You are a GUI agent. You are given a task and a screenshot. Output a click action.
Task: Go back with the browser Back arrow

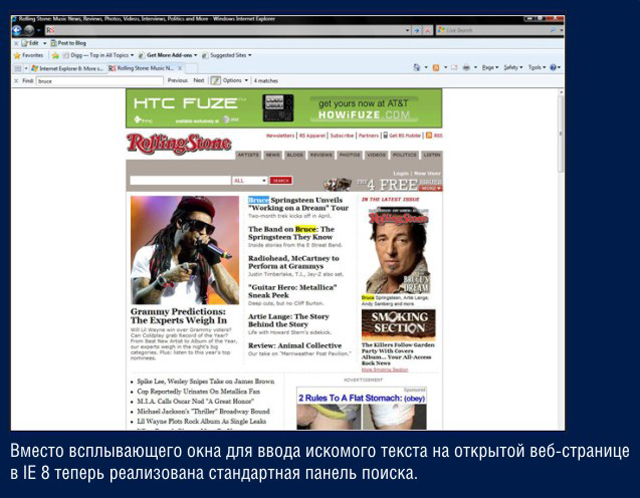(x=17, y=30)
